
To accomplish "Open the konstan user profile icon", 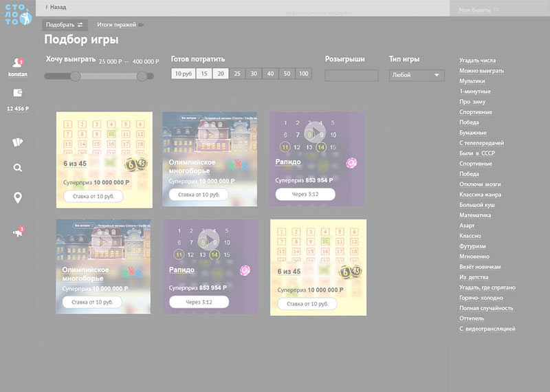I will point(17,64).
